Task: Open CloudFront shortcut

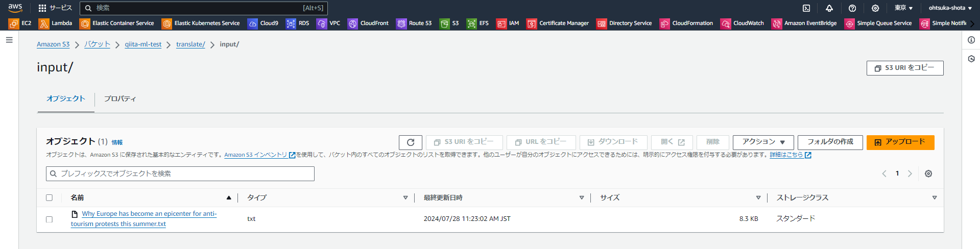Action: click(x=368, y=23)
